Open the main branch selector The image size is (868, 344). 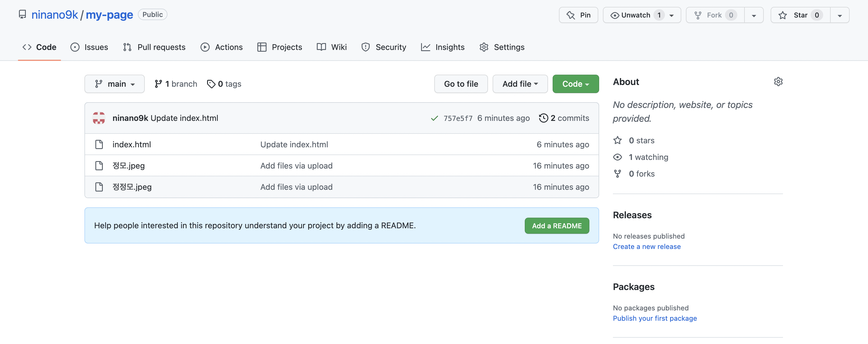click(115, 84)
